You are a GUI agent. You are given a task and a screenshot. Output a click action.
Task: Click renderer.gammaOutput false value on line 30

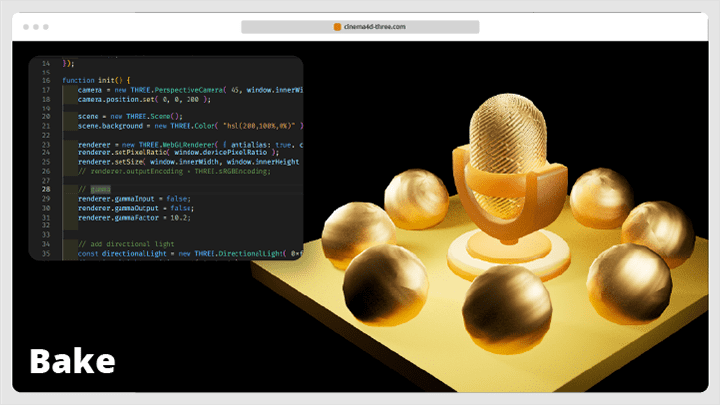(x=182, y=208)
